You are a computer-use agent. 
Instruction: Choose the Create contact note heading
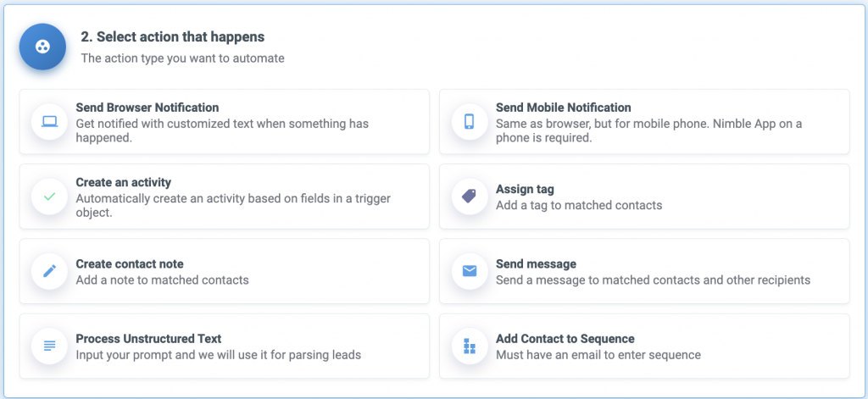pos(130,264)
